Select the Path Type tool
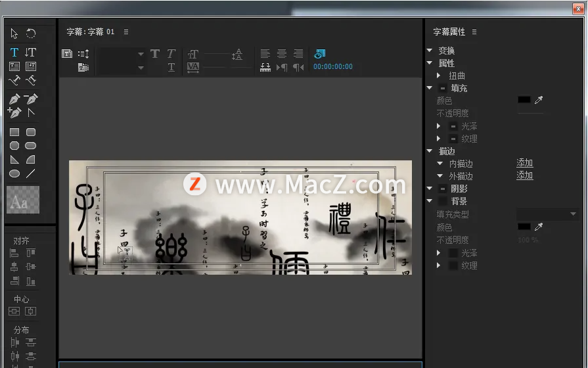This screenshot has width=588, height=368. pos(14,80)
